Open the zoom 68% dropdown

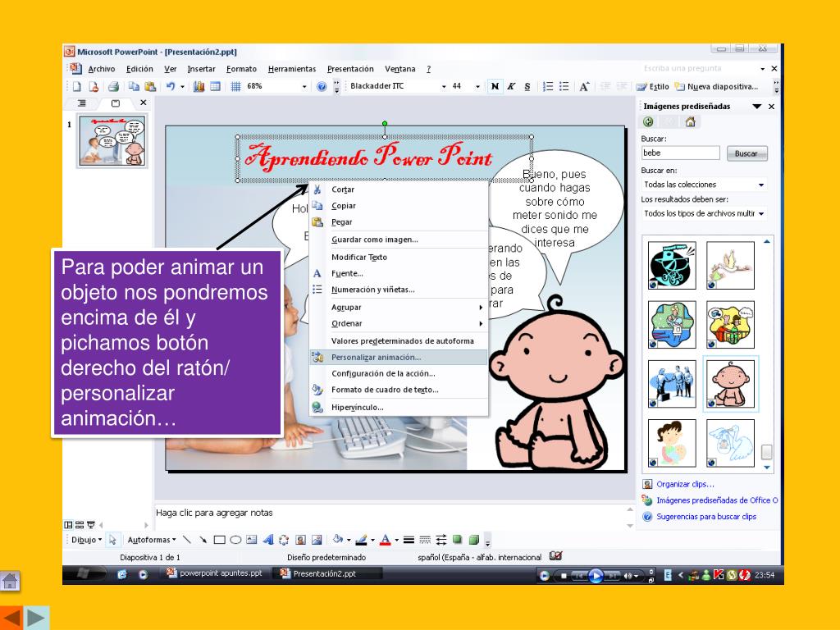tap(304, 86)
